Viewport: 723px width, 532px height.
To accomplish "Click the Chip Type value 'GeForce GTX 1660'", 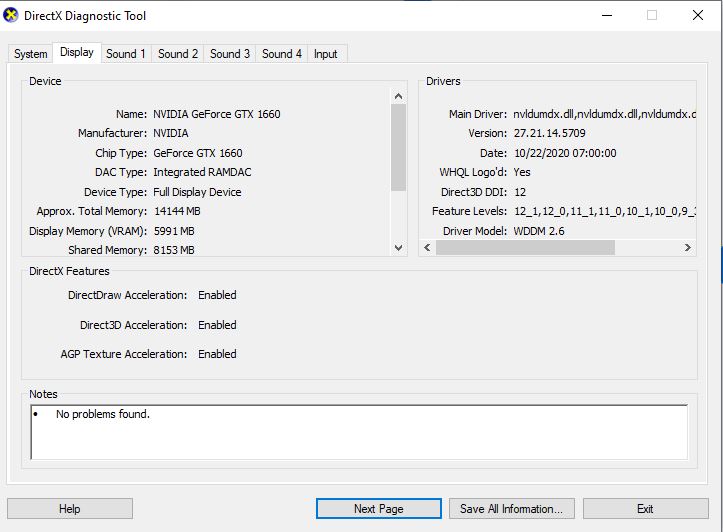I will tap(198, 153).
